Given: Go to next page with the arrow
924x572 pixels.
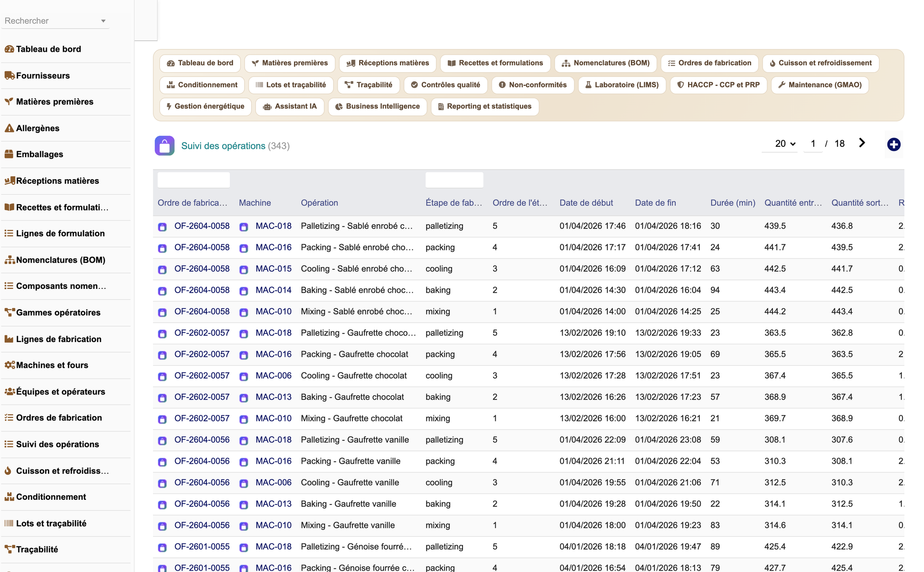Looking at the screenshot, I should coord(862,143).
